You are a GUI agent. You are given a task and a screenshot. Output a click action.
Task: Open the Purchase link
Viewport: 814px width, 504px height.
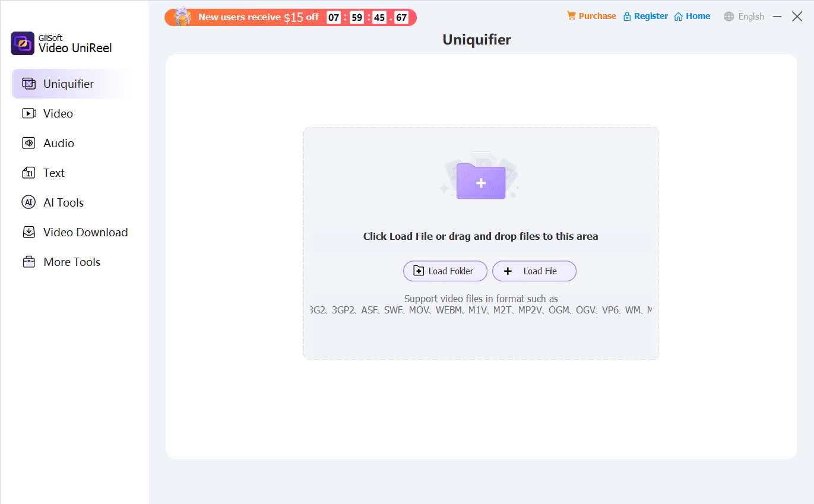coord(592,16)
